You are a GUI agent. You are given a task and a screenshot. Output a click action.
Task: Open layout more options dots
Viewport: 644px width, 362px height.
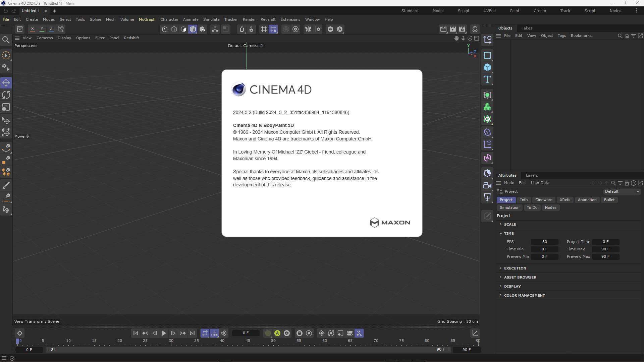(636, 11)
